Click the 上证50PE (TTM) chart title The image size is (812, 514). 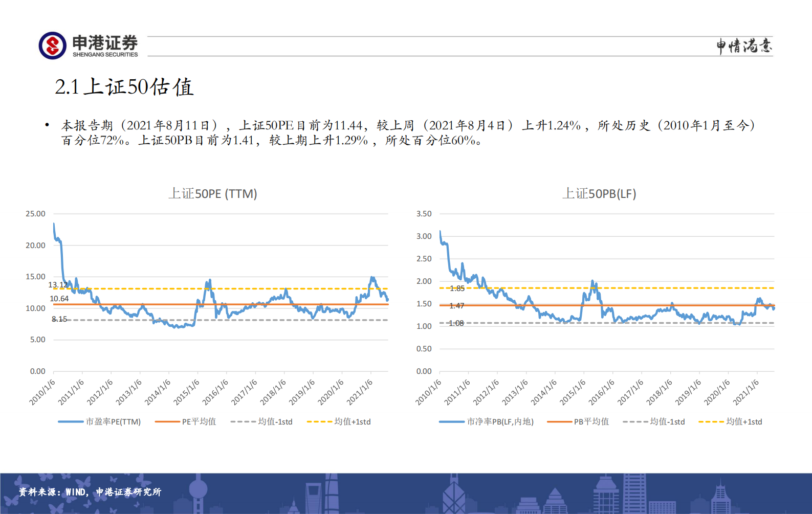point(213,194)
